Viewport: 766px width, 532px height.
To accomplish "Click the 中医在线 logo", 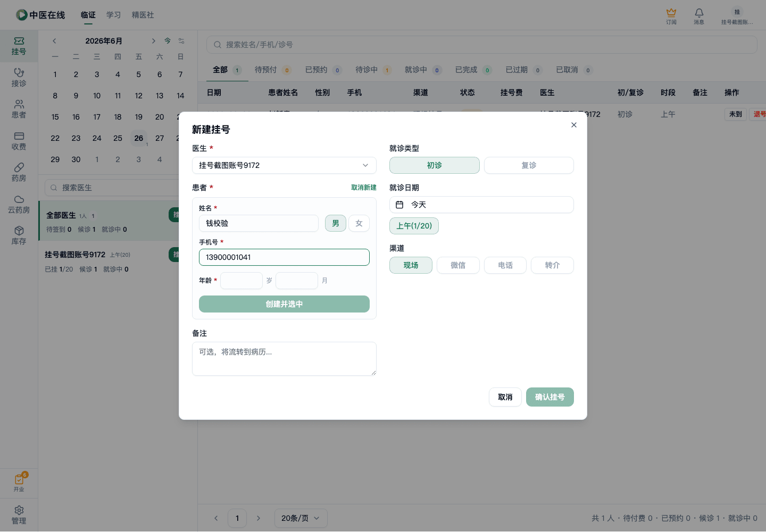I will coord(40,15).
